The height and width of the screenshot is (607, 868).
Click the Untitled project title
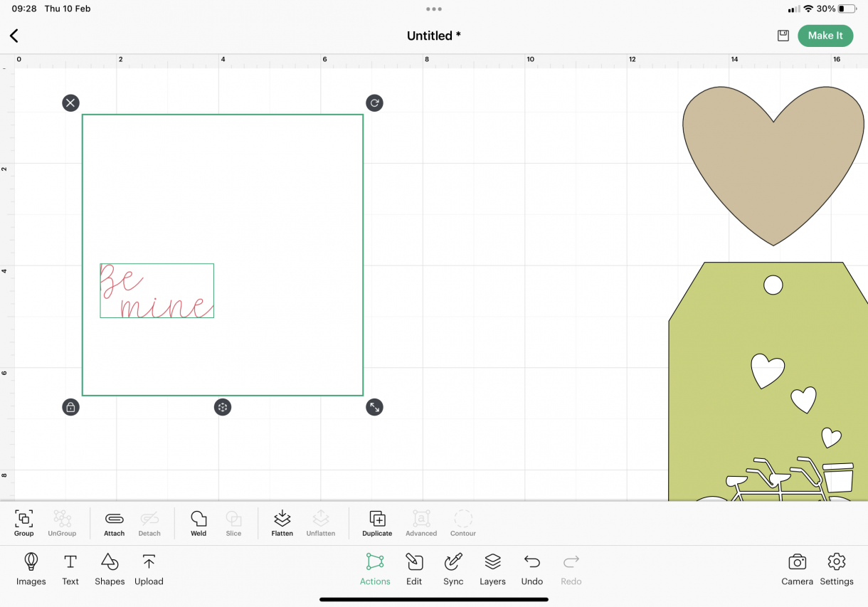click(434, 36)
